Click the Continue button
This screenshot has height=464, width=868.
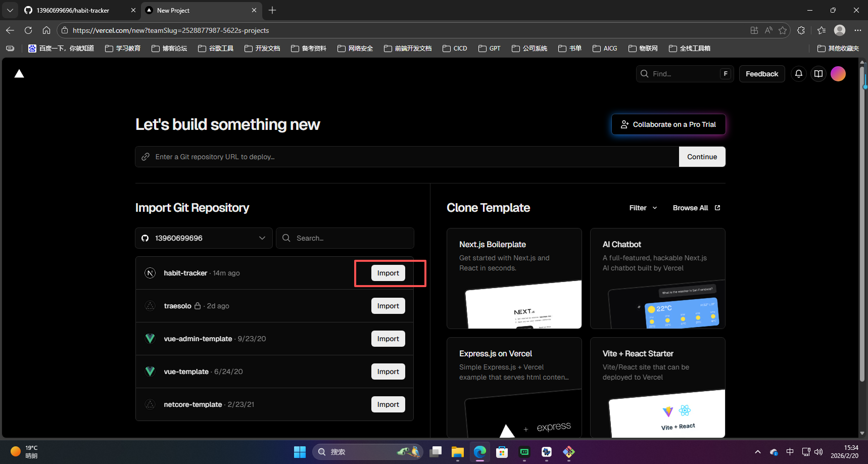click(x=702, y=157)
